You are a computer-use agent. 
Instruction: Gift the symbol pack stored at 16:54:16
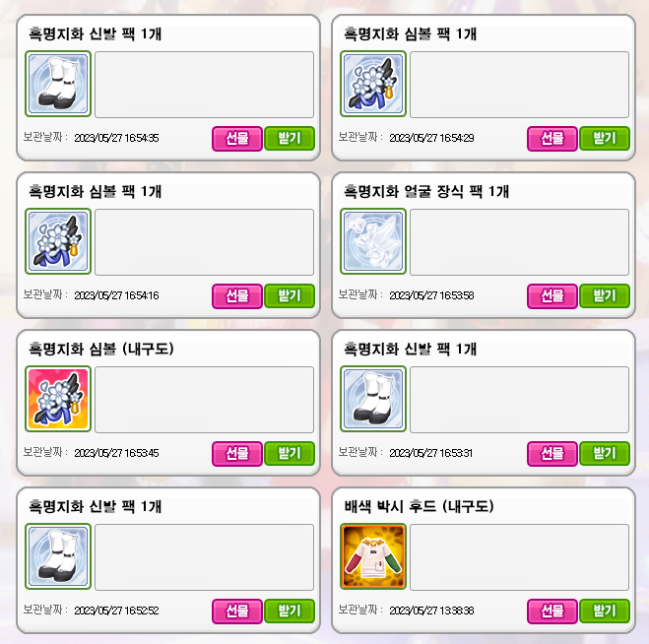click(237, 296)
